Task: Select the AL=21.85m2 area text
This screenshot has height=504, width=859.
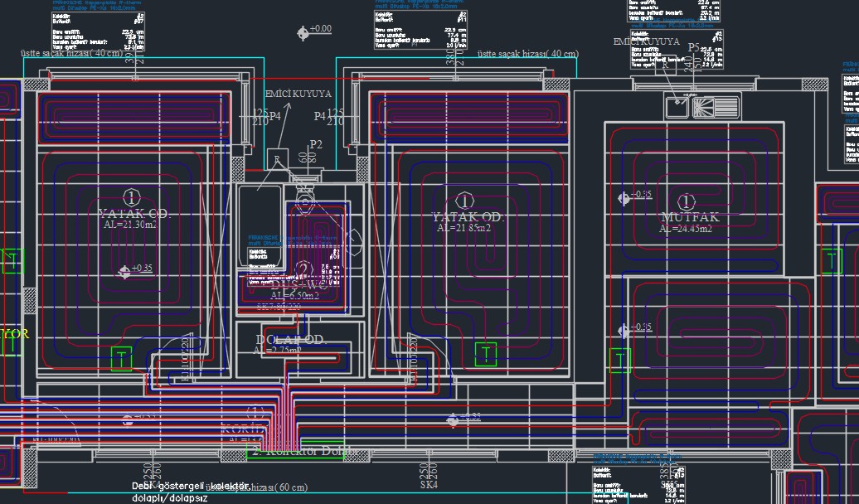Action: coord(467,229)
